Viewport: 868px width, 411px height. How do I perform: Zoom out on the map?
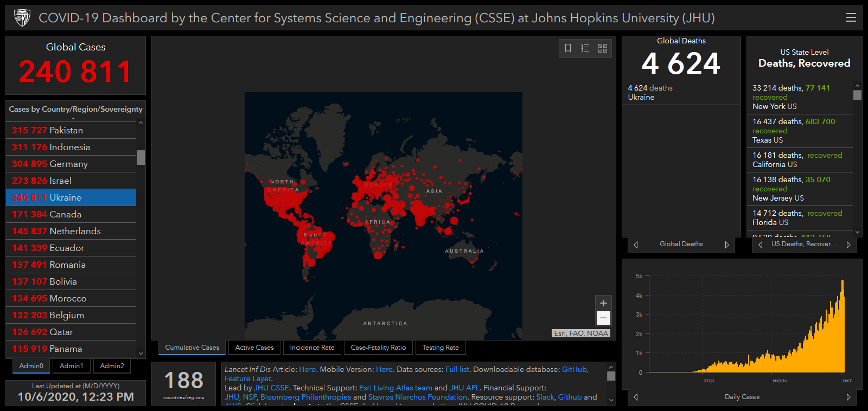[603, 318]
